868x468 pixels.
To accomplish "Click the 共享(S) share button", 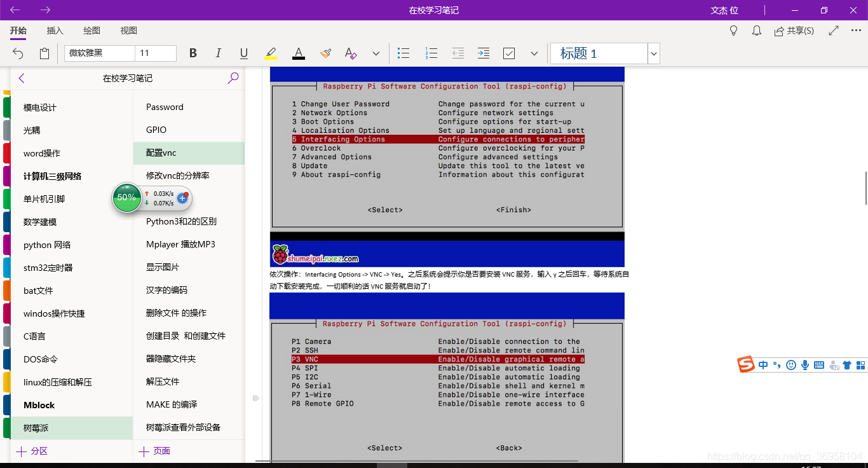I will click(x=794, y=31).
